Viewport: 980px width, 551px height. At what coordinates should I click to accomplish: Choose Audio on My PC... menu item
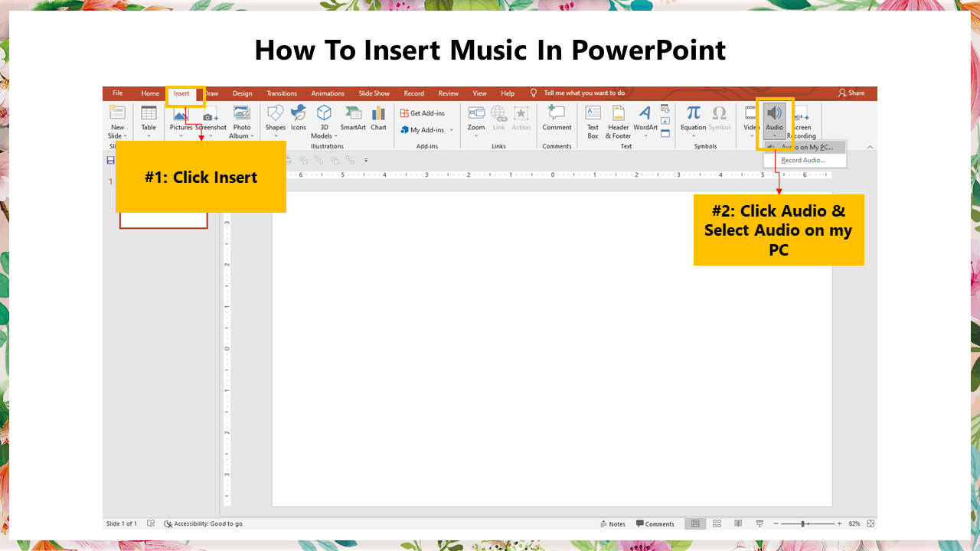(x=805, y=147)
